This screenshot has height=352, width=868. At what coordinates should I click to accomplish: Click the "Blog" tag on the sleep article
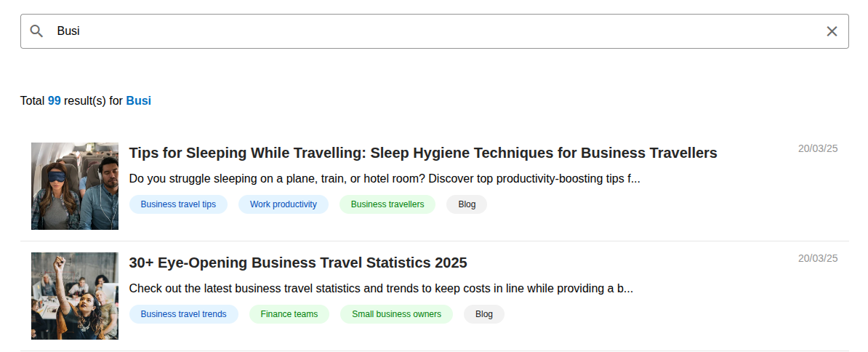[467, 204]
